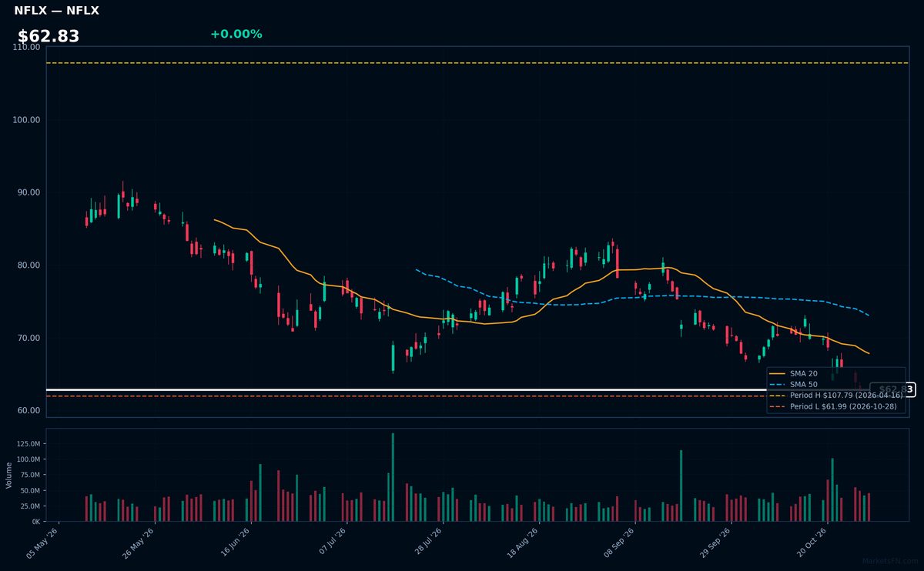Viewport: 924px width, 571px height.
Task: Click the 75.0M volume axis label
Action: pos(30,475)
